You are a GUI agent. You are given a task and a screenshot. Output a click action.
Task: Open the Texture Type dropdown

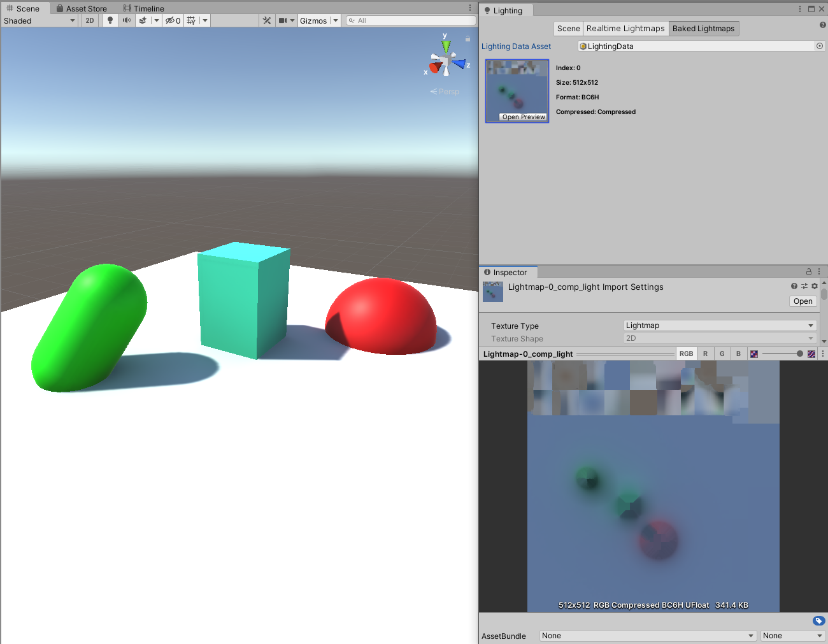[720, 326]
